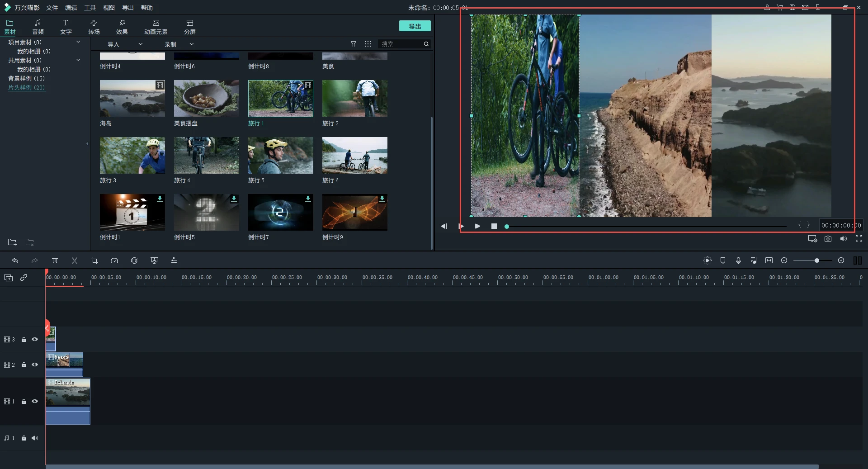Switch to the 文字 tab

pyautogui.click(x=66, y=27)
